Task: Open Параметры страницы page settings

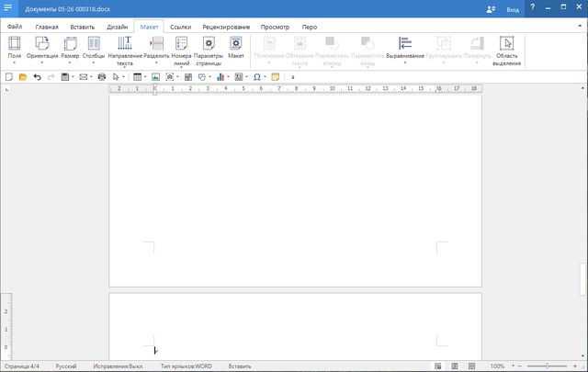Action: (x=209, y=50)
